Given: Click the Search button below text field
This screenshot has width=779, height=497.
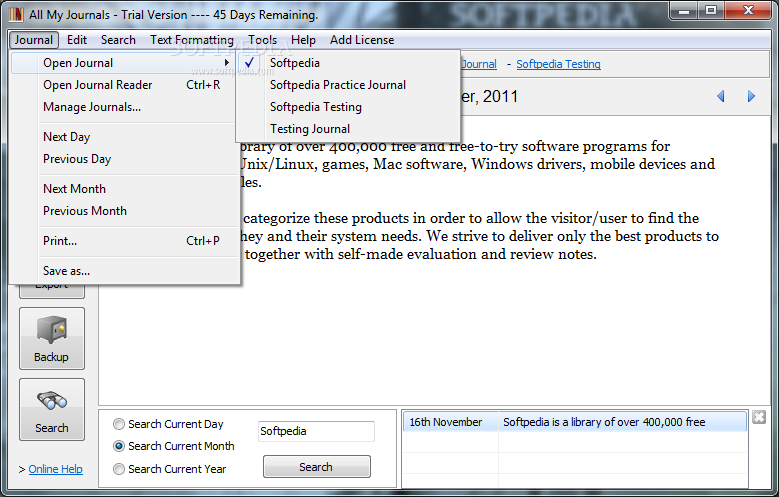Looking at the screenshot, I should [316, 467].
